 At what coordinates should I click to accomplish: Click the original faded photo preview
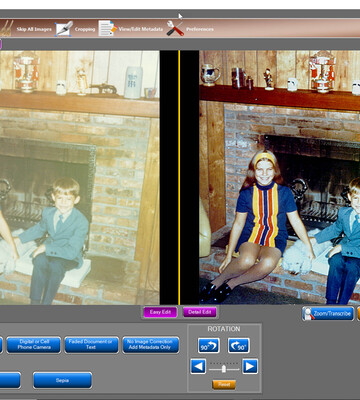pos(80,177)
